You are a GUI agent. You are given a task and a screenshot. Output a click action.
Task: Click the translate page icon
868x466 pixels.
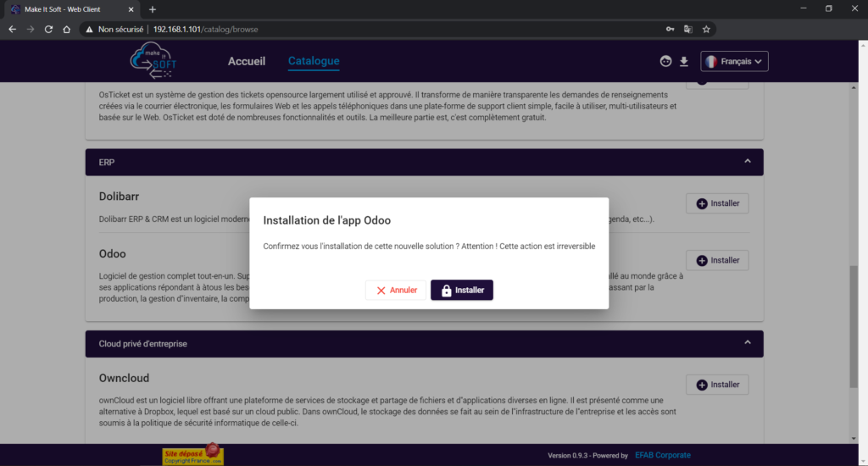(688, 30)
